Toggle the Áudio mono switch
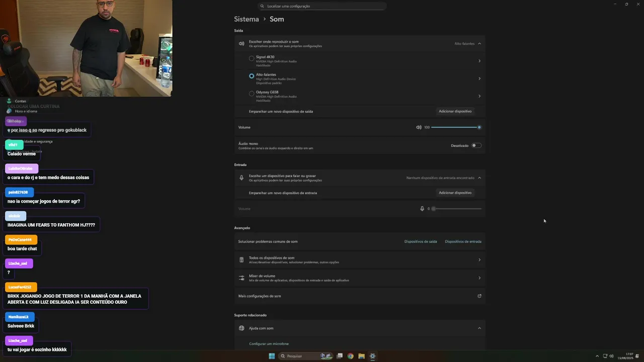Image resolution: width=644 pixels, height=362 pixels. point(476,145)
